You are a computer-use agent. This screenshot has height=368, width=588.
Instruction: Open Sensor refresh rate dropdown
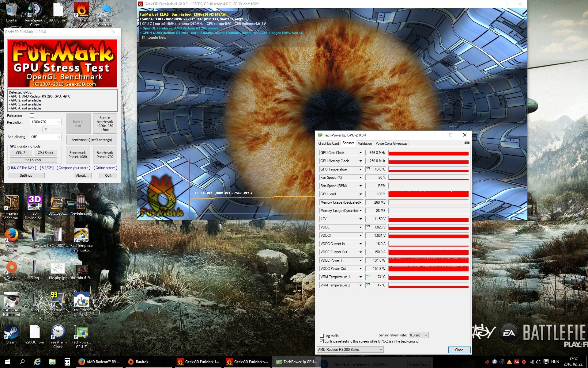point(419,335)
